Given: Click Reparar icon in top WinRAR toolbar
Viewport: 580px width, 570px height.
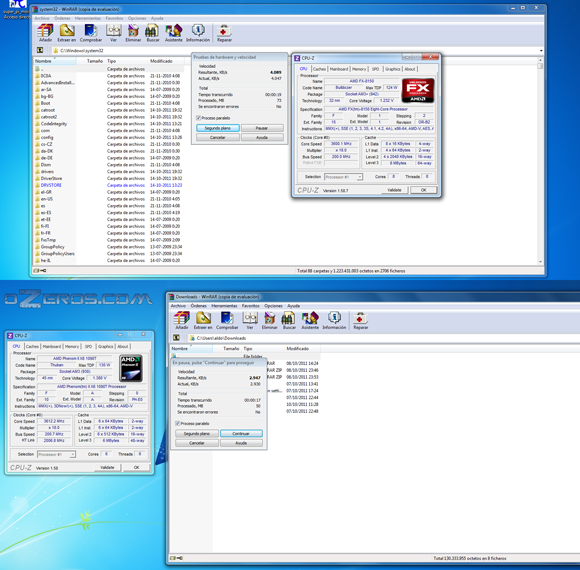Looking at the screenshot, I should pyautogui.click(x=224, y=33).
